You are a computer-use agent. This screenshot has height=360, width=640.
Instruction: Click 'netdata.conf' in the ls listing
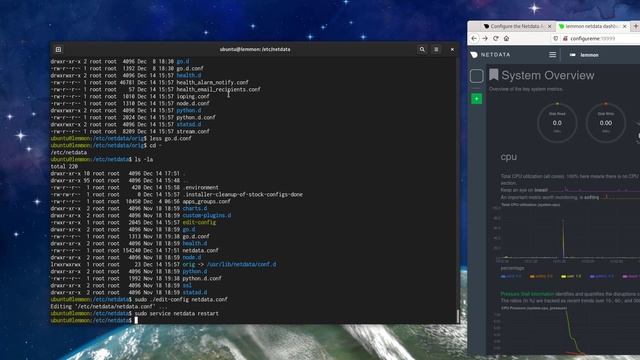click(x=200, y=250)
